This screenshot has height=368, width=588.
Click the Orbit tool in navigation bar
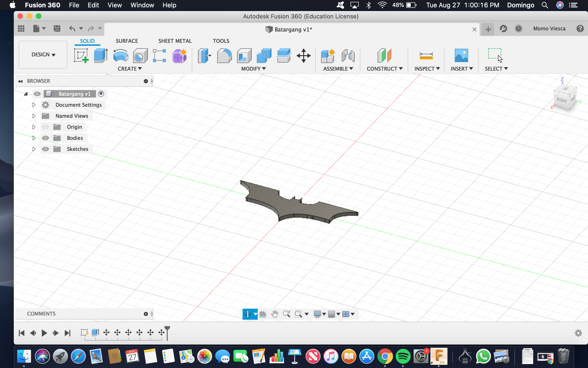248,314
